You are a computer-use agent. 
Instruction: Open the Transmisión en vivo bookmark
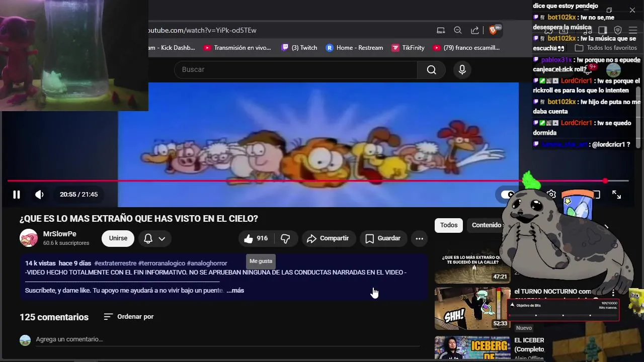237,48
